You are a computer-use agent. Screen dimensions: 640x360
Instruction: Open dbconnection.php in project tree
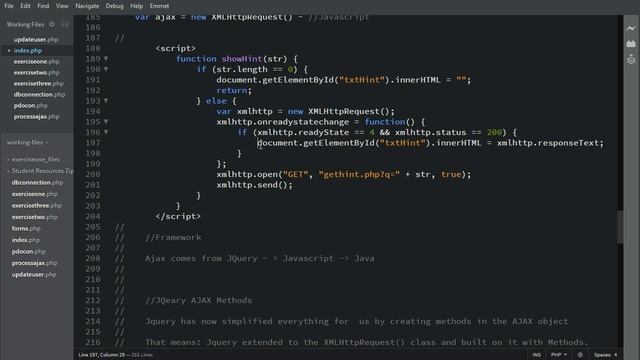(38, 182)
